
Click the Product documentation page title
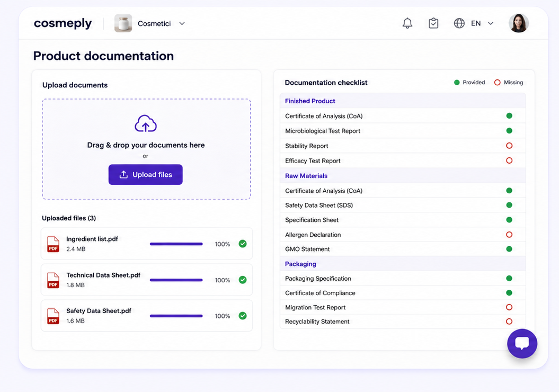103,56
